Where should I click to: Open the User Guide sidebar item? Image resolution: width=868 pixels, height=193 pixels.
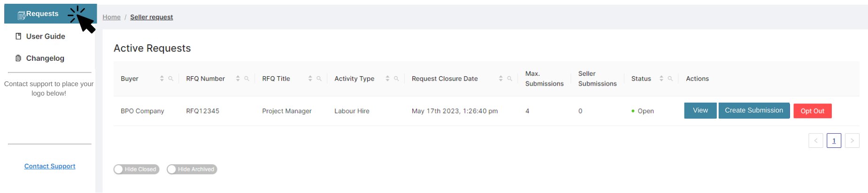tap(45, 36)
